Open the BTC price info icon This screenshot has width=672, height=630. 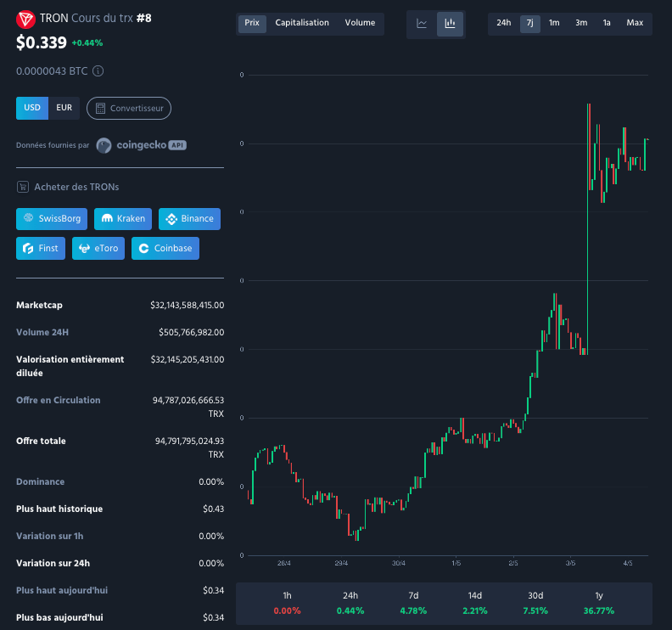coord(98,70)
